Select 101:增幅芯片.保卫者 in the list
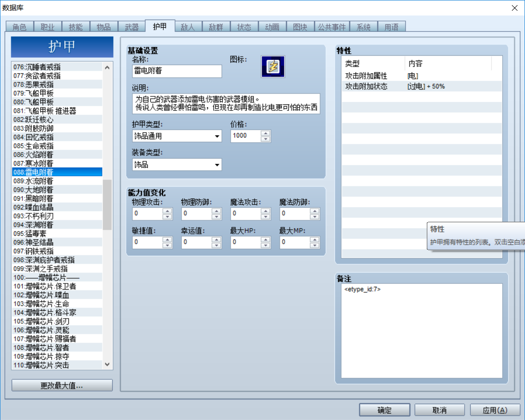525x420 pixels. [57, 286]
